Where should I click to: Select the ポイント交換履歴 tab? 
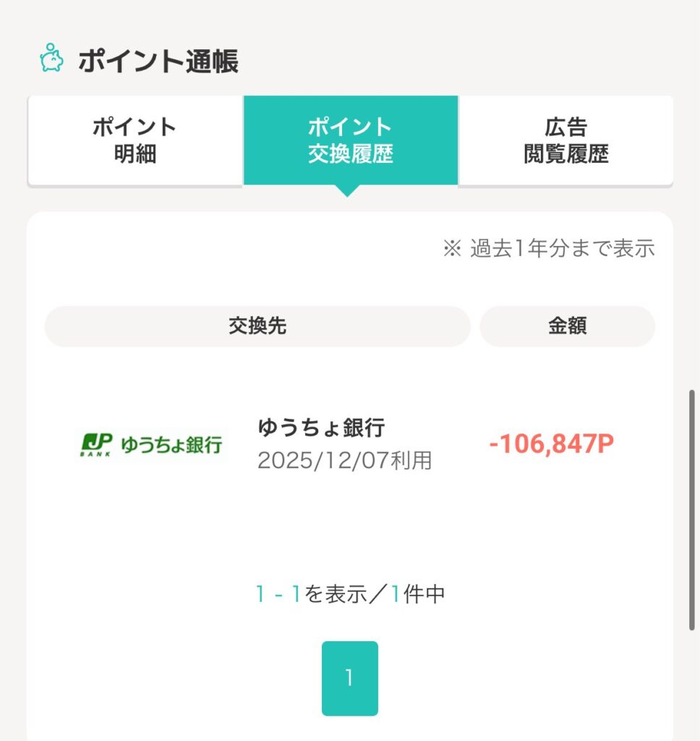(350, 140)
